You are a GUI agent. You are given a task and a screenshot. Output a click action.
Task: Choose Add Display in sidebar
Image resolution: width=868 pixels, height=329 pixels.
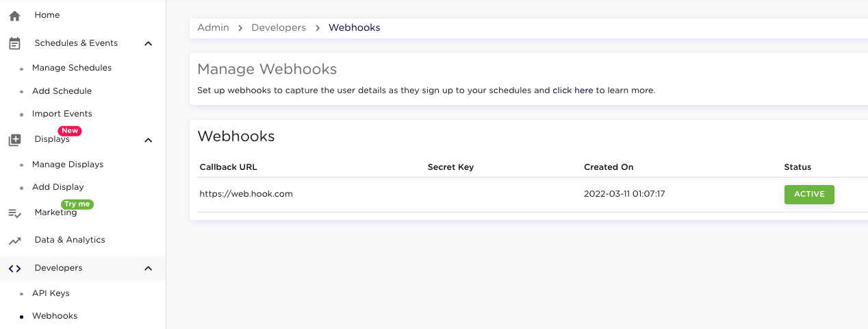tap(58, 187)
